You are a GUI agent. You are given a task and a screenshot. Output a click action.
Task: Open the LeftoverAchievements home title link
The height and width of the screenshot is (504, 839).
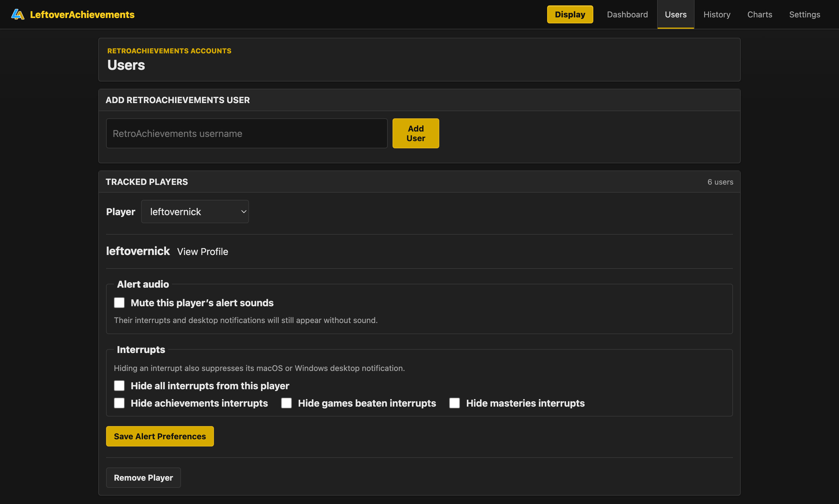point(82,14)
